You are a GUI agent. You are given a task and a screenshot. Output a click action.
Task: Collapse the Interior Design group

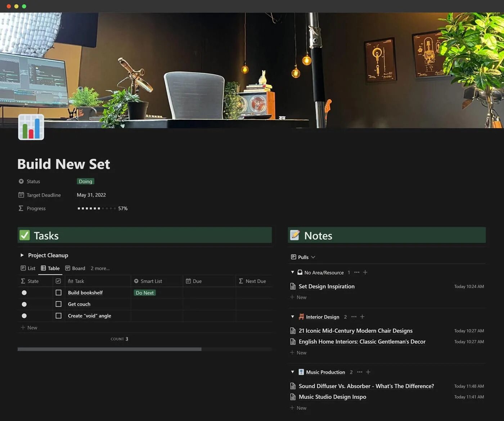point(292,317)
